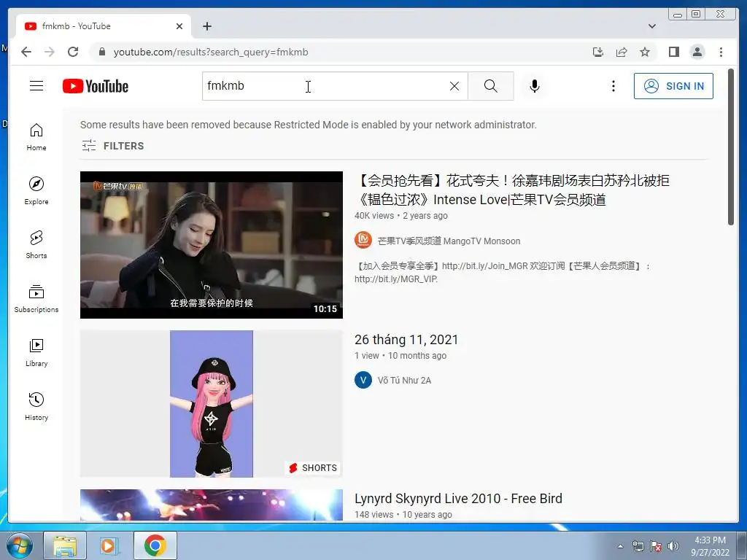Open YouTube settings three-dot menu
Viewport: 747px width, 560px height.
click(x=613, y=86)
